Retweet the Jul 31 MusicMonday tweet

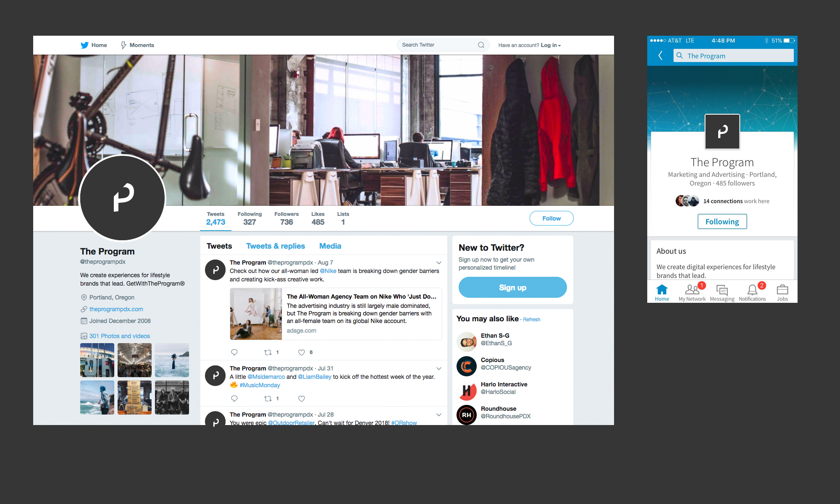268,399
